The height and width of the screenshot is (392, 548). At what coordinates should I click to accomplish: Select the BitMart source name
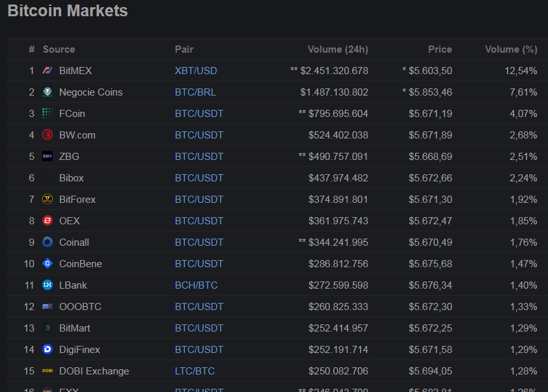pos(74,328)
